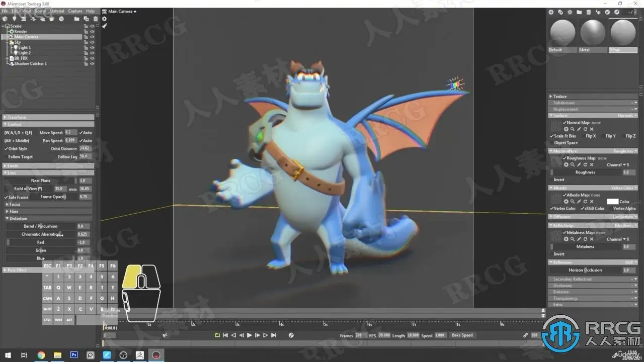Open the Scene menu

point(40,11)
